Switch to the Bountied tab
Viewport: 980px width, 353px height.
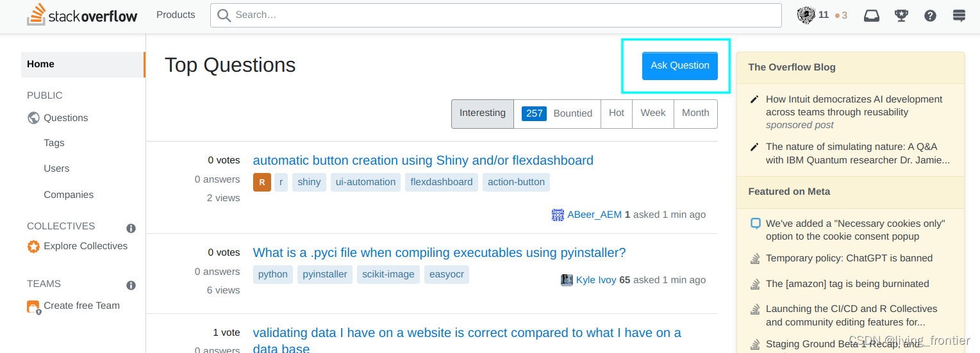pyautogui.click(x=557, y=113)
